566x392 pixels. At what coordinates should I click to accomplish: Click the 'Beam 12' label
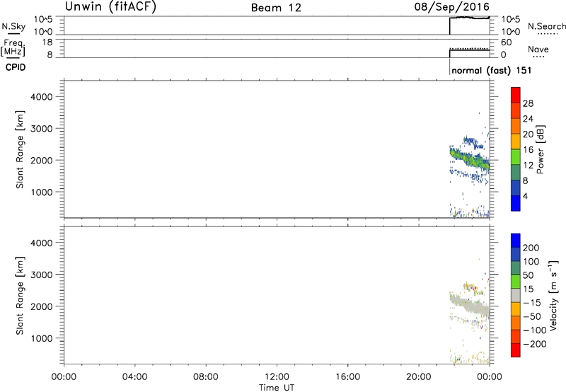point(276,8)
